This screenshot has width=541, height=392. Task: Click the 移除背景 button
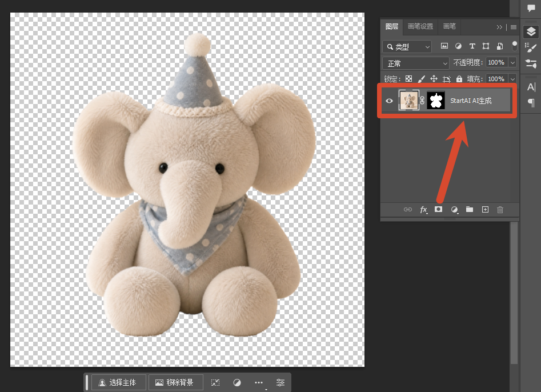[176, 382]
